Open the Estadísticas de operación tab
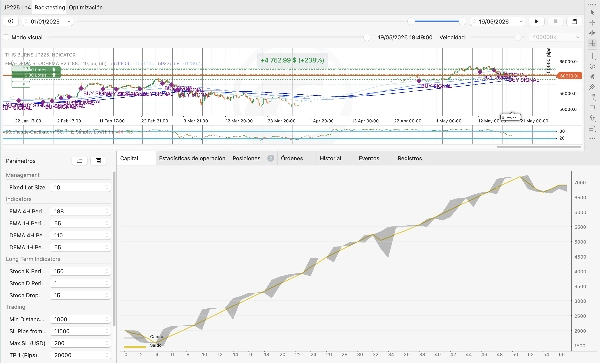The image size is (600, 363). click(x=192, y=158)
